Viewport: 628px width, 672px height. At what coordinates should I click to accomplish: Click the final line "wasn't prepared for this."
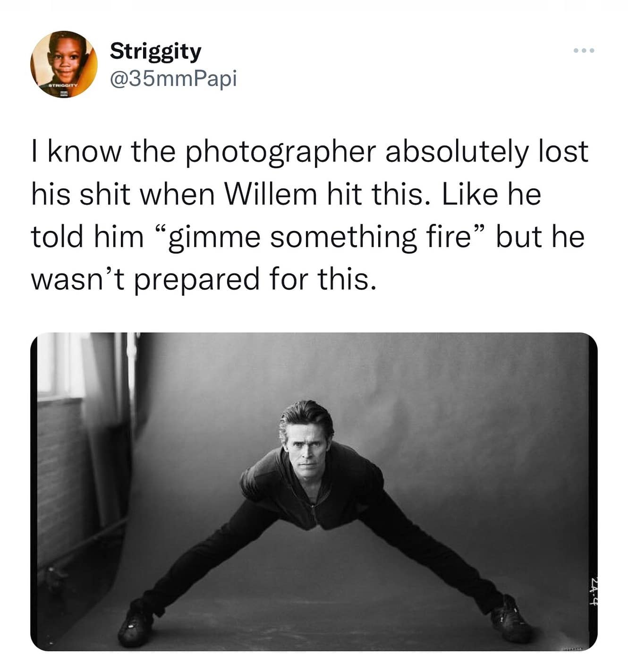tap(204, 279)
